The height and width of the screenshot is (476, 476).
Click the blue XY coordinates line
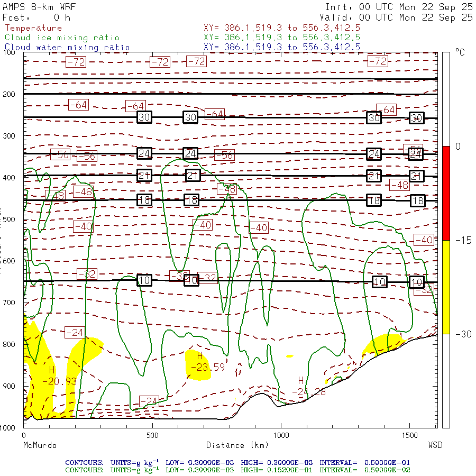(x=282, y=47)
